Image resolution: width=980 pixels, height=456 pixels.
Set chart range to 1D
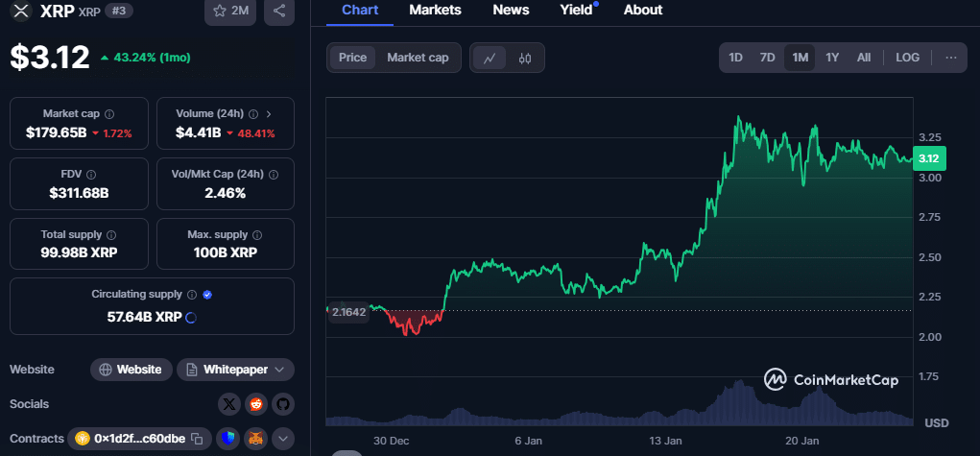click(735, 58)
